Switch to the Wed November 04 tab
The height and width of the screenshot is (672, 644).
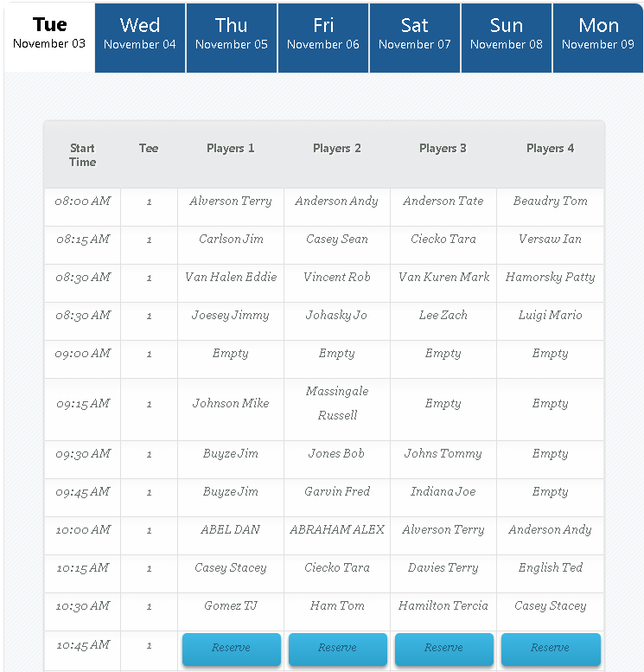(x=140, y=38)
